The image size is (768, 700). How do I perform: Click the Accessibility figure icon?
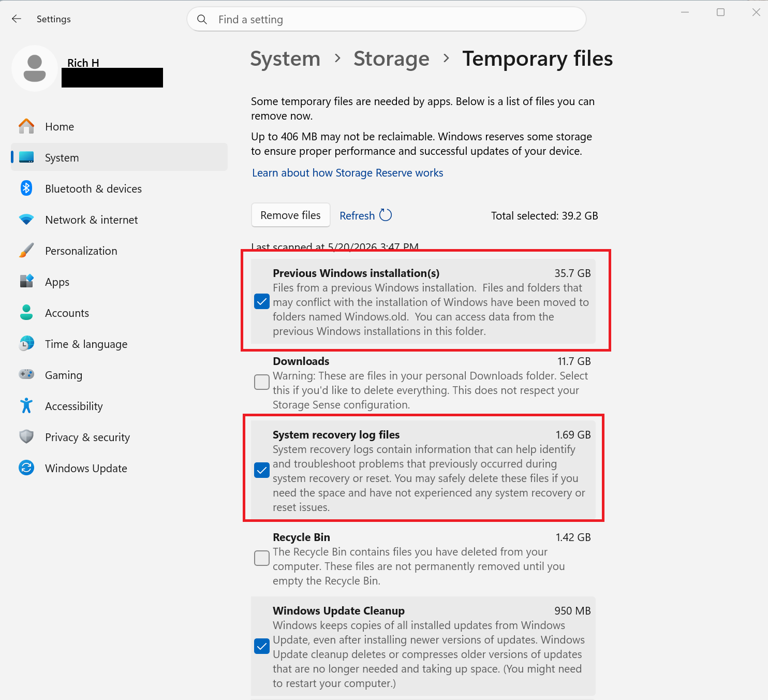click(26, 405)
